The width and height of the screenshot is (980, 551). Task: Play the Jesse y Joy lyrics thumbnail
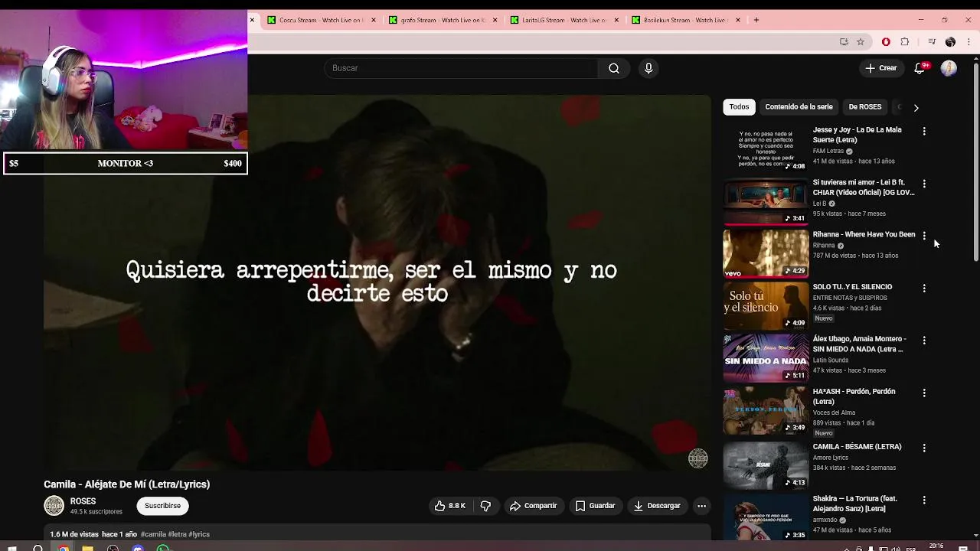pos(766,149)
